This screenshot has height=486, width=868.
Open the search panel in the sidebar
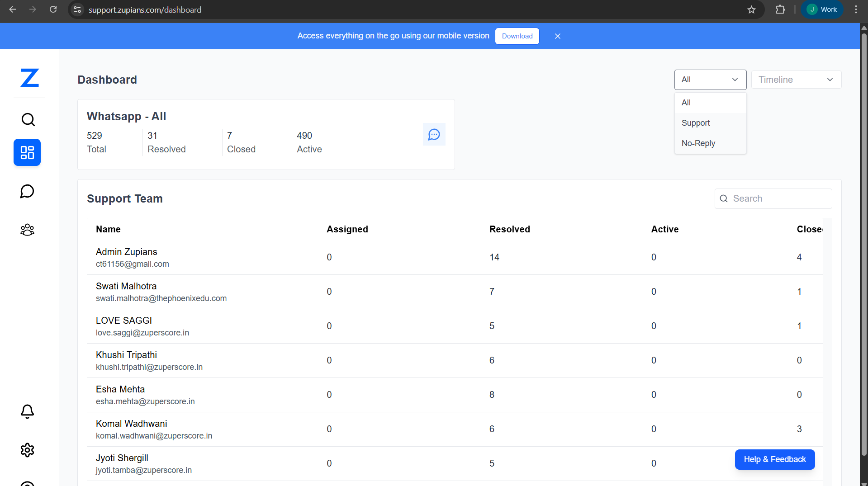pos(27,119)
